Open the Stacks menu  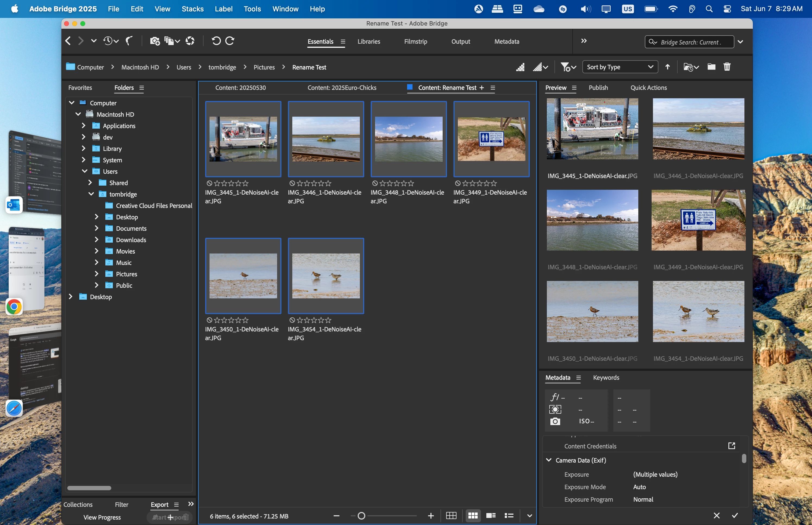tap(192, 9)
